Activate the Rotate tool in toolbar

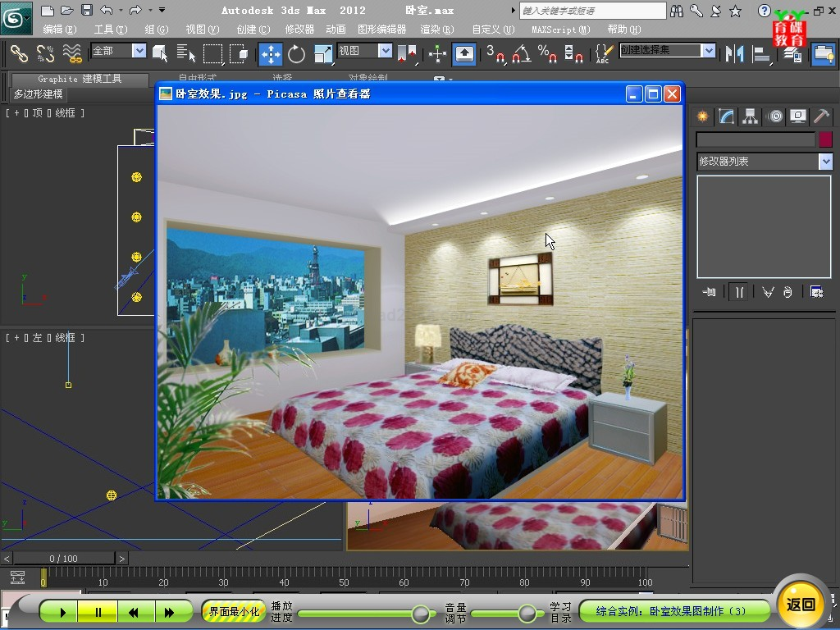296,54
